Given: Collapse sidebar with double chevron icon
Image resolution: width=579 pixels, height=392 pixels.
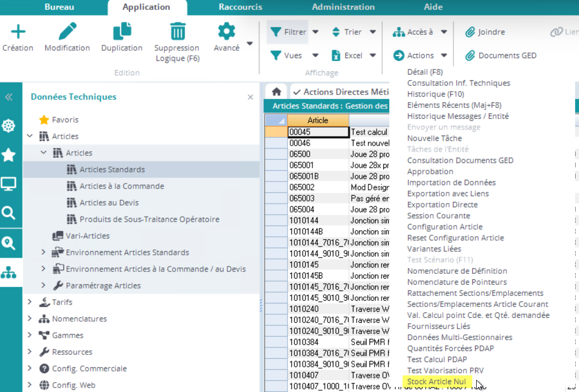Looking at the screenshot, I should point(8,97).
